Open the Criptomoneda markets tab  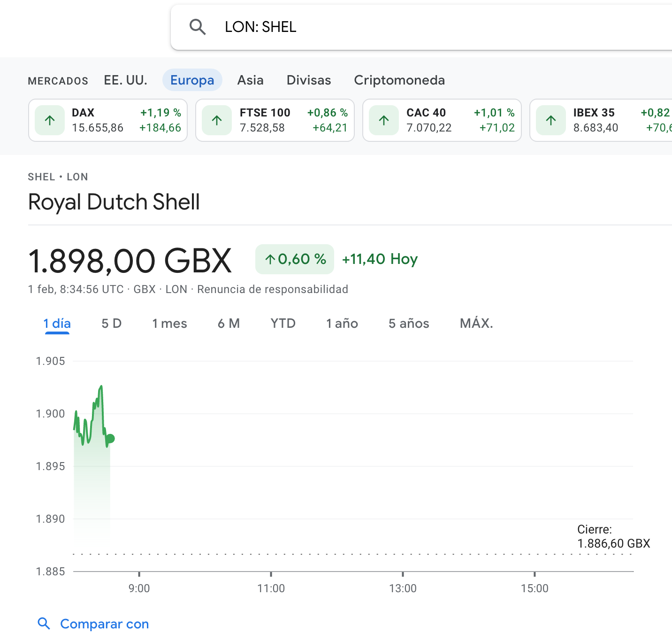click(x=399, y=80)
